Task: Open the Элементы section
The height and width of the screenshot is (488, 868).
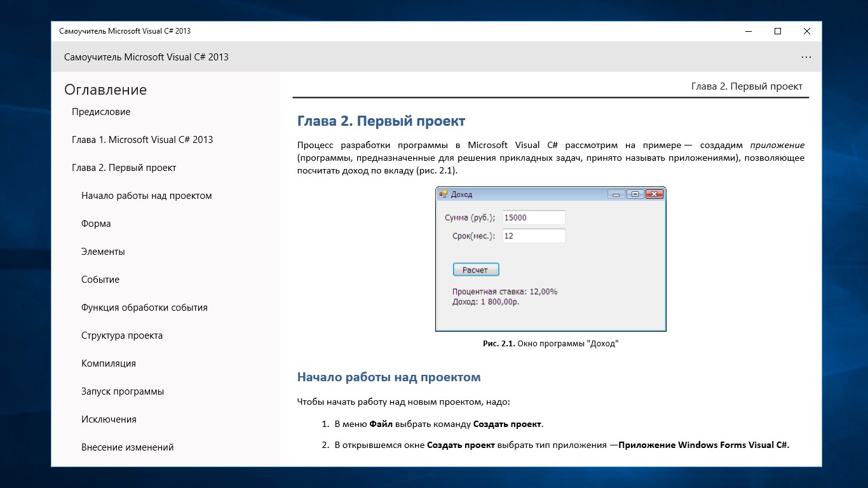Action: 103,252
